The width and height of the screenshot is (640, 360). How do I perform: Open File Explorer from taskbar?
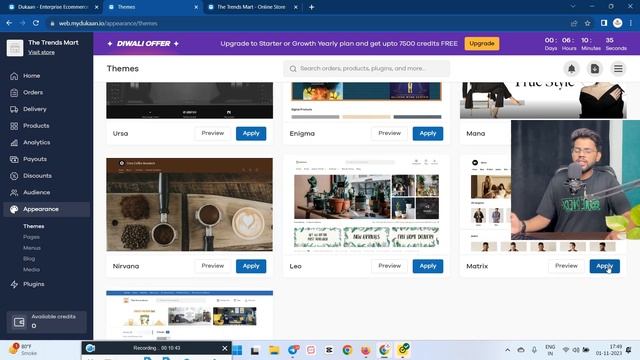(274, 350)
